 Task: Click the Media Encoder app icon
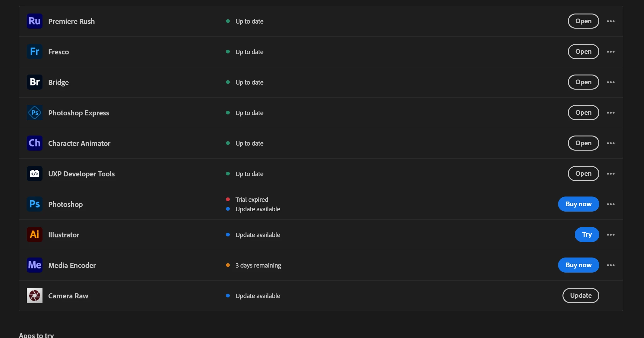(x=35, y=265)
